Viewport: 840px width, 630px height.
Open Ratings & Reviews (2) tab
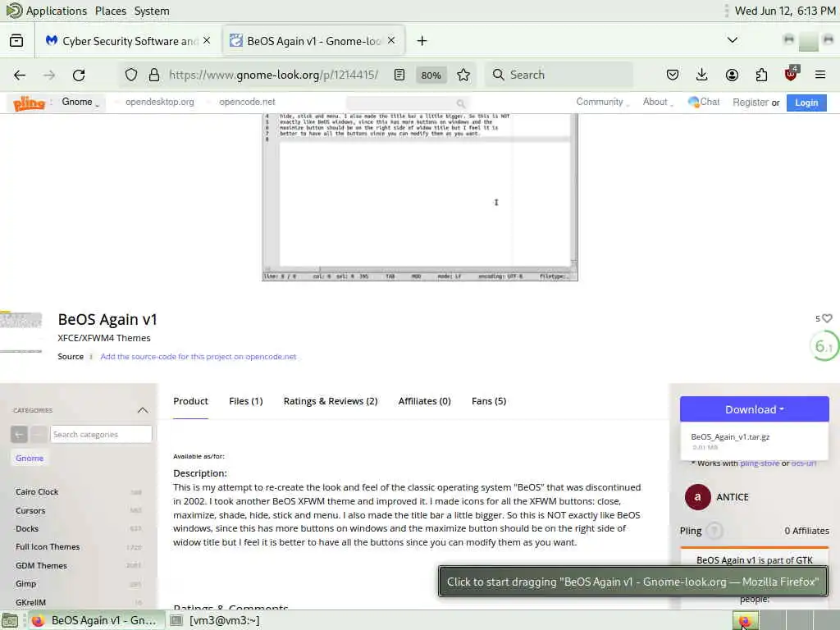pos(331,401)
